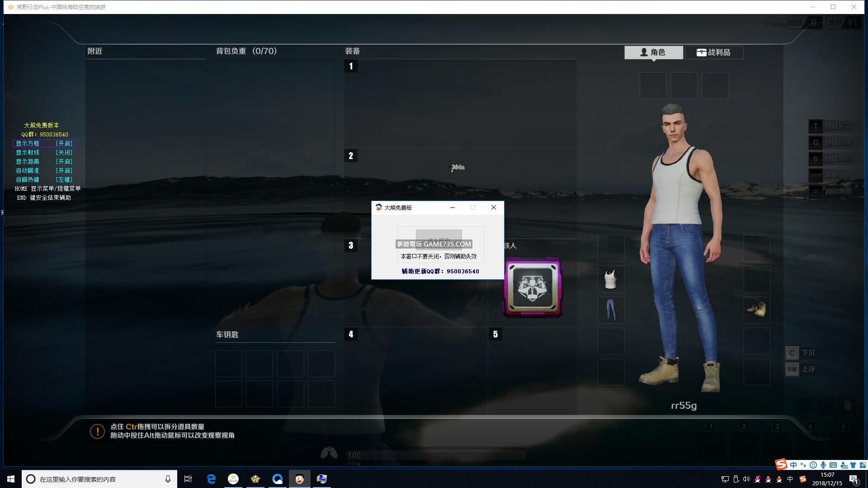Switch to the 战利品 tab
This screenshot has width=868, height=488.
click(x=713, y=52)
